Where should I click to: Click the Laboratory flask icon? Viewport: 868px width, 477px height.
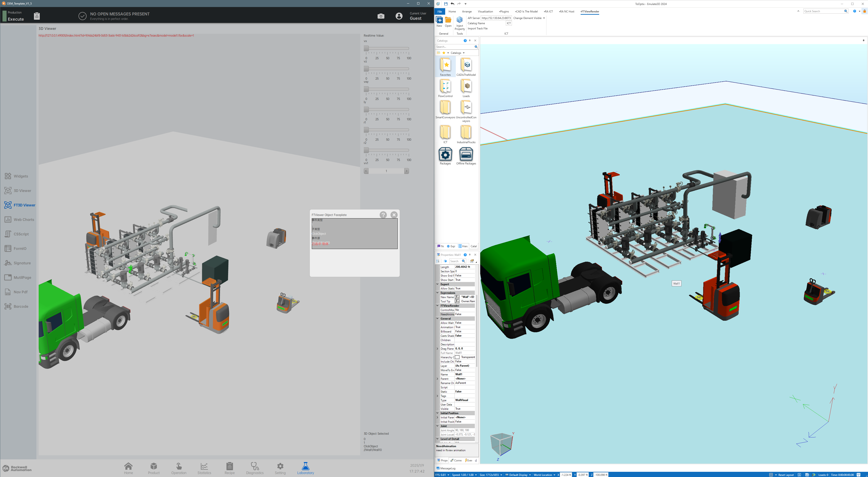click(305, 466)
